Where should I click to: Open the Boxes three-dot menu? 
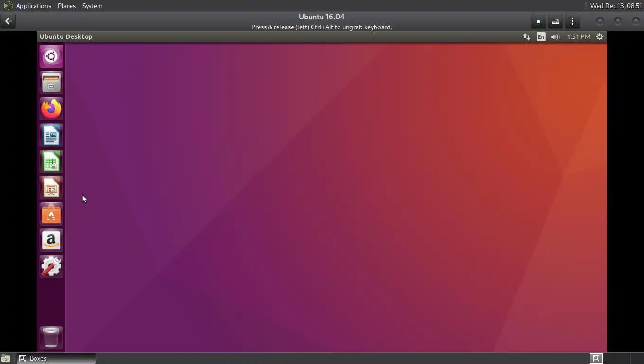572,21
